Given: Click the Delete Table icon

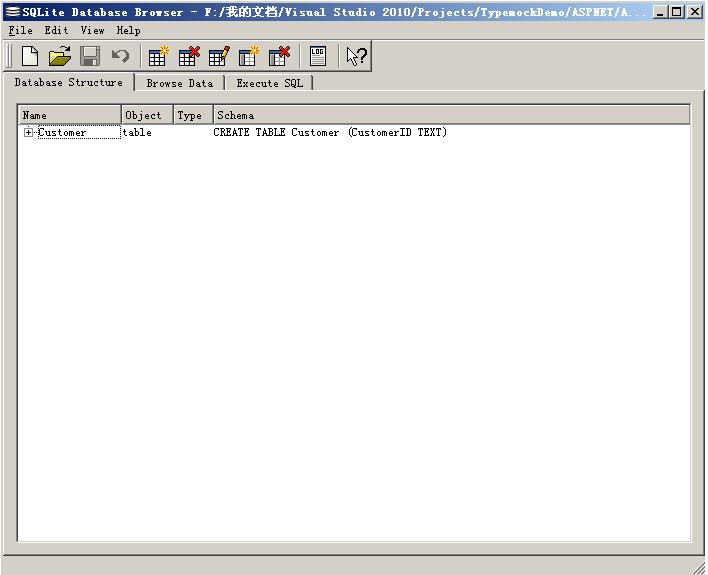Looking at the screenshot, I should click(189, 56).
